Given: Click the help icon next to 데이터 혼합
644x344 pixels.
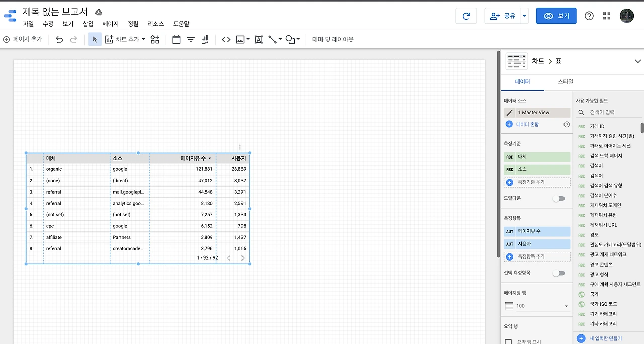Looking at the screenshot, I should click(567, 124).
